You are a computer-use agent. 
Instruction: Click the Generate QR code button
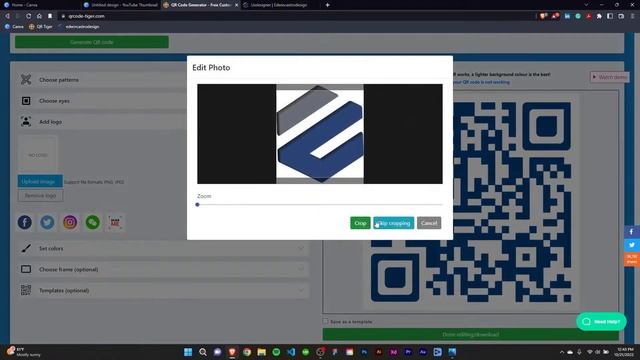coord(92,42)
